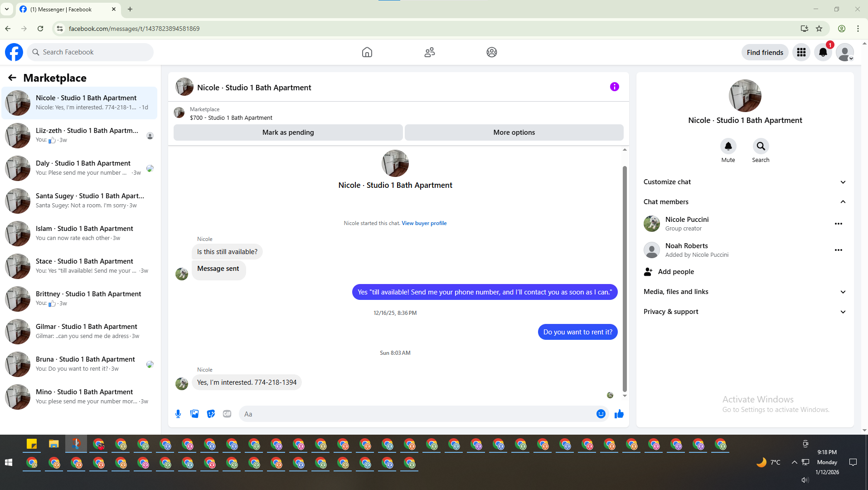Mute this Nicole conversation

(x=728, y=147)
